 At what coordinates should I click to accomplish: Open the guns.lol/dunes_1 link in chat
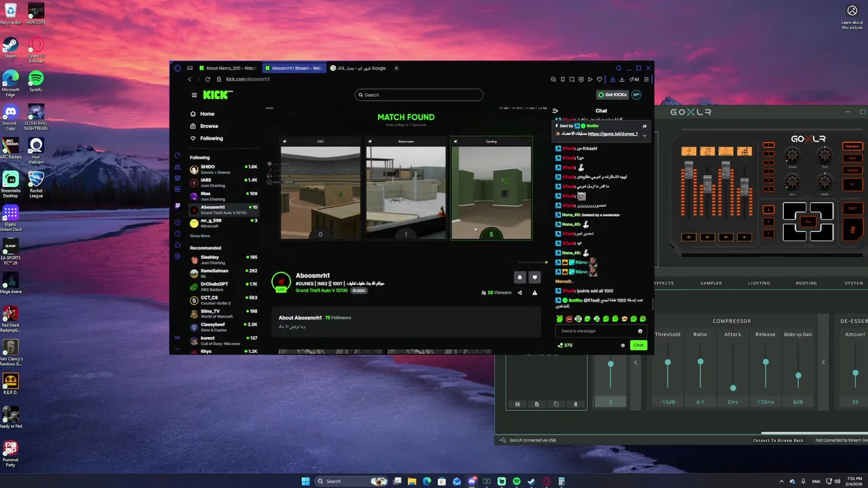pyautogui.click(x=612, y=134)
